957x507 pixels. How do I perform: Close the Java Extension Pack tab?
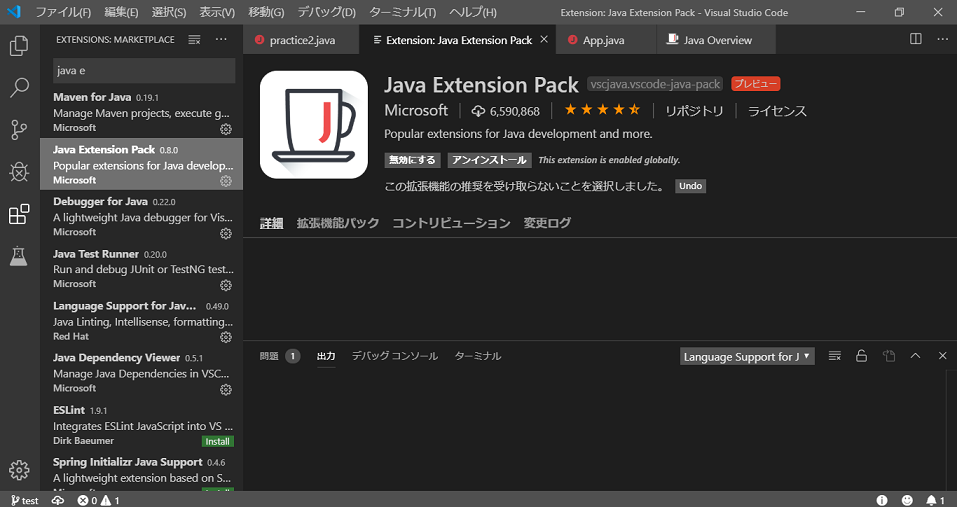(x=544, y=40)
